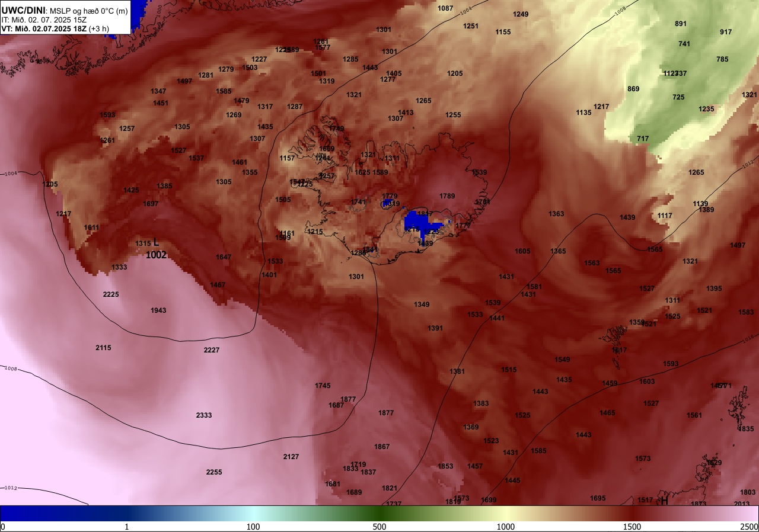Click the 1251 height value
The width and height of the screenshot is (759, 532).
pyautogui.click(x=471, y=26)
